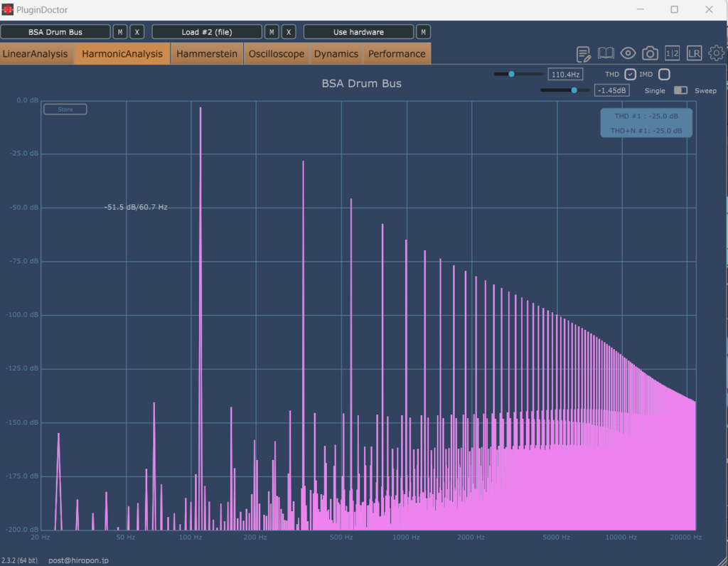Click the post@hiropon.jp link
Viewport: 728px width, 566px height.
pos(78,560)
